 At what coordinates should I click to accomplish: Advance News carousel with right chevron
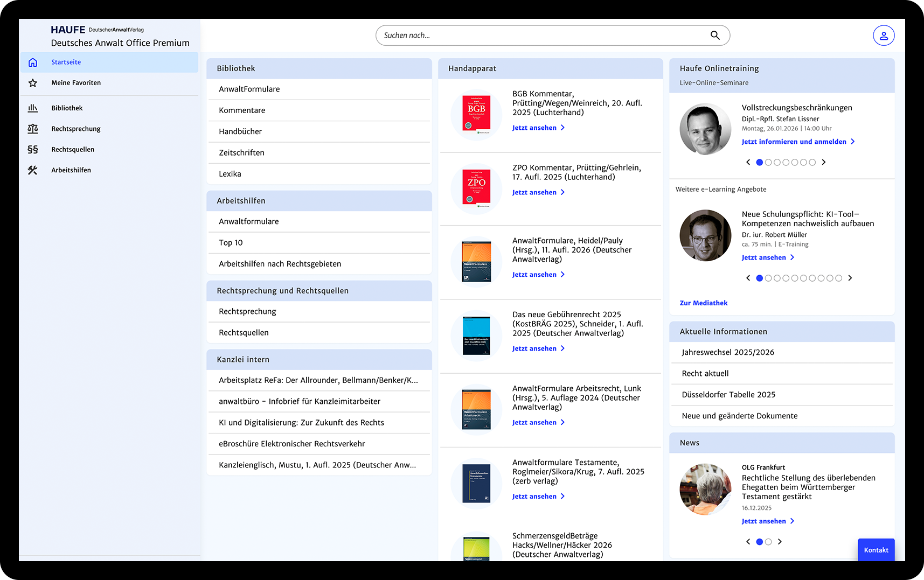(x=780, y=542)
